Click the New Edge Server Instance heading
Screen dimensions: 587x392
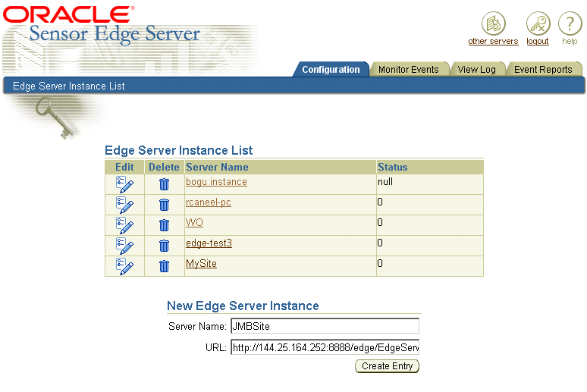(243, 306)
